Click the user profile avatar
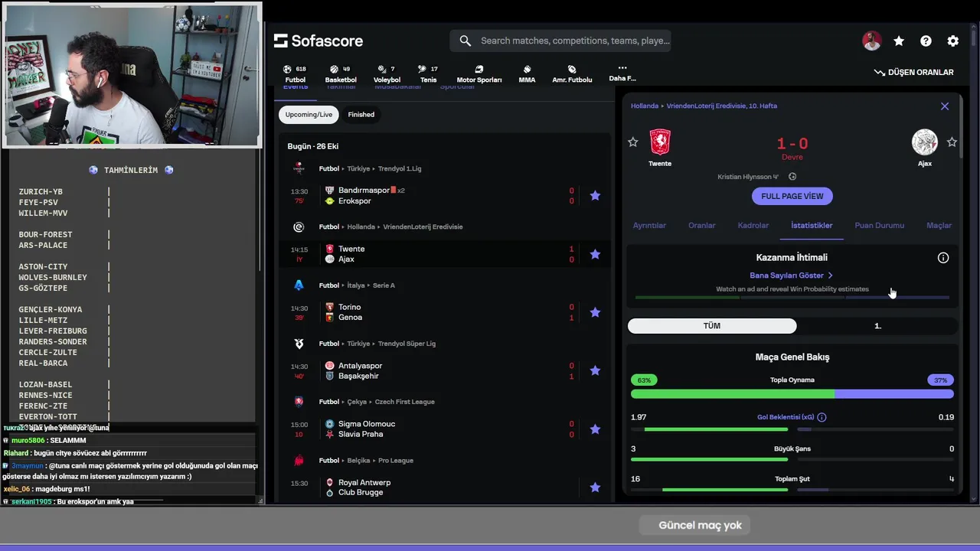This screenshot has width=980, height=551. [871, 41]
